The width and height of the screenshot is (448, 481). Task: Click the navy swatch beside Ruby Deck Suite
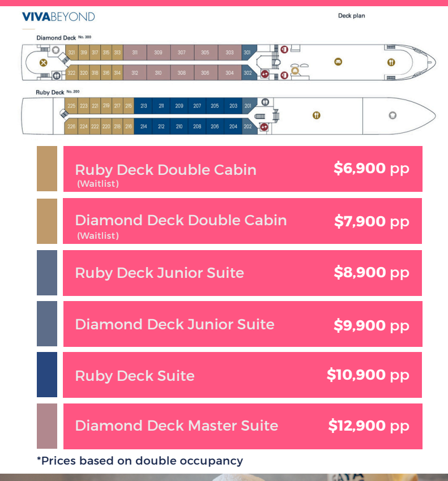[x=47, y=375]
